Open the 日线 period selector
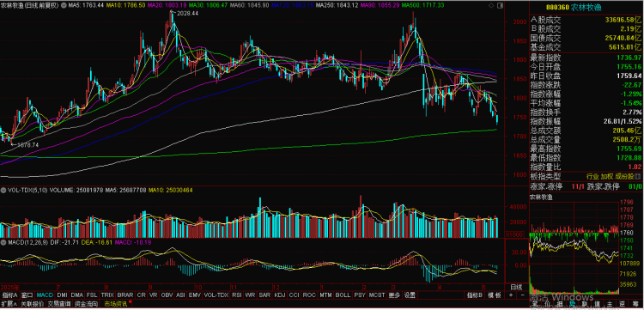This screenshot has width=644, height=310. pyautogui.click(x=517, y=287)
